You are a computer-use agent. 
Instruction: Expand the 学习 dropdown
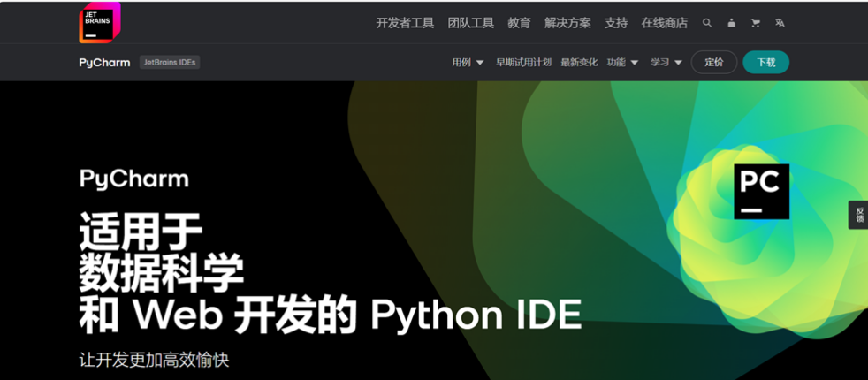pos(666,63)
